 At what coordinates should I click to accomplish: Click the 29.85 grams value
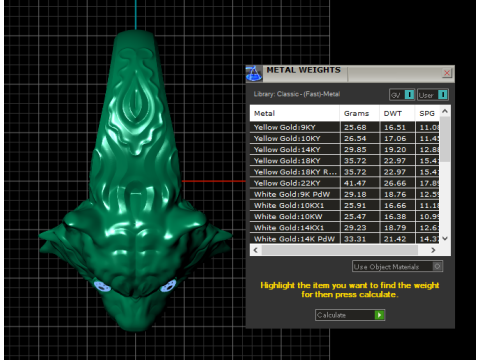355,150
